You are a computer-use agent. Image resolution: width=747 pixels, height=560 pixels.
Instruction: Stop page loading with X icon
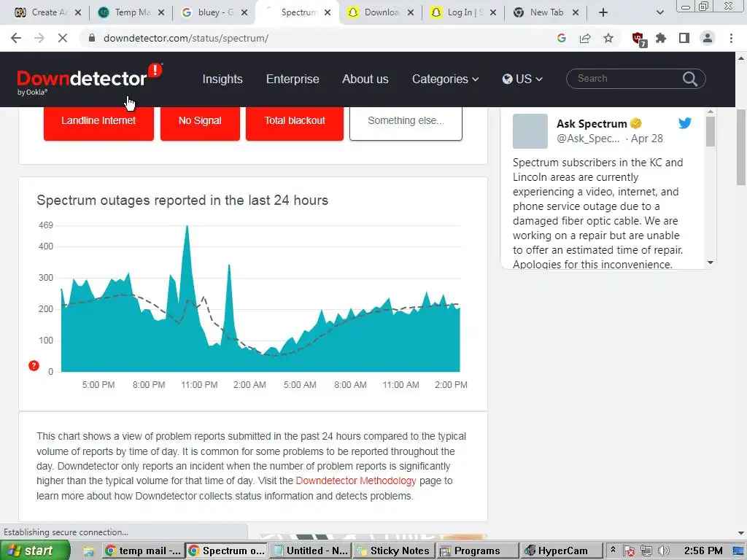[63, 38]
